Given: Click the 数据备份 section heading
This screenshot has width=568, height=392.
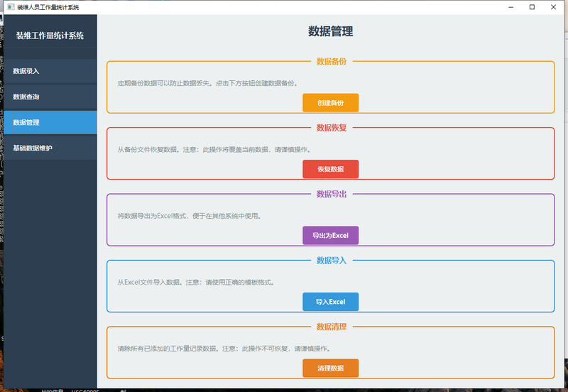Looking at the screenshot, I should point(331,61).
